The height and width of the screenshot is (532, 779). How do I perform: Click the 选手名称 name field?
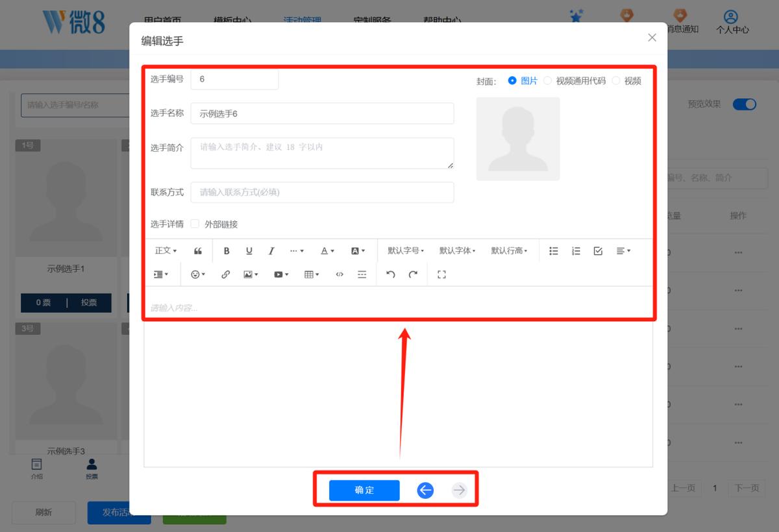(x=322, y=114)
